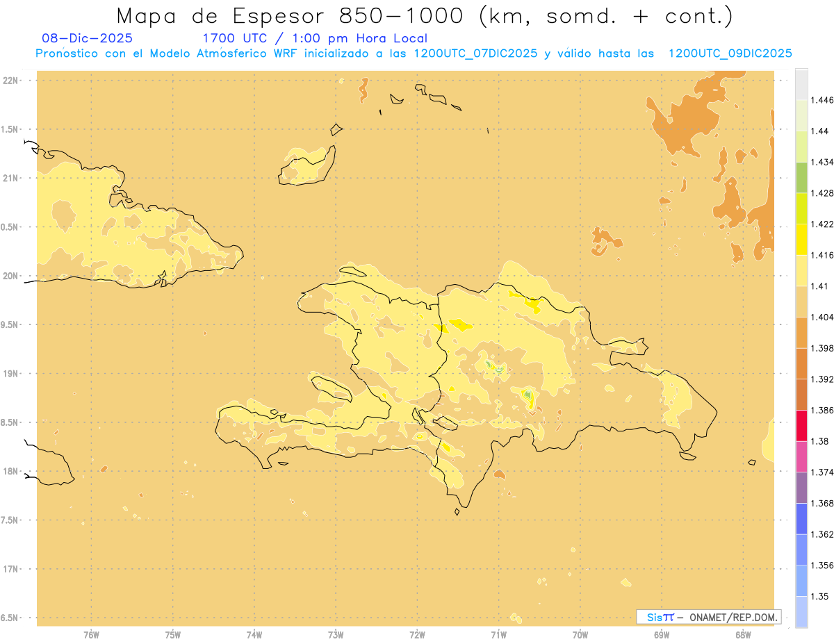Image resolution: width=834 pixels, height=644 pixels.
Task: Click the '71W' longitude label
Action: click(x=498, y=635)
